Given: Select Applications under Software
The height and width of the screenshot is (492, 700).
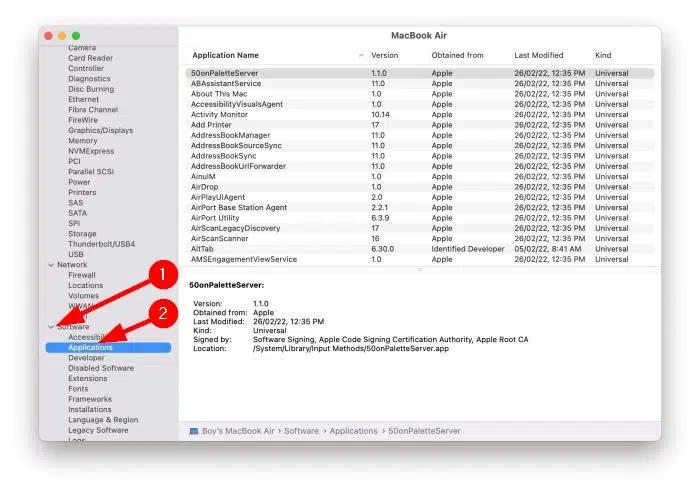Looking at the screenshot, I should point(108,347).
